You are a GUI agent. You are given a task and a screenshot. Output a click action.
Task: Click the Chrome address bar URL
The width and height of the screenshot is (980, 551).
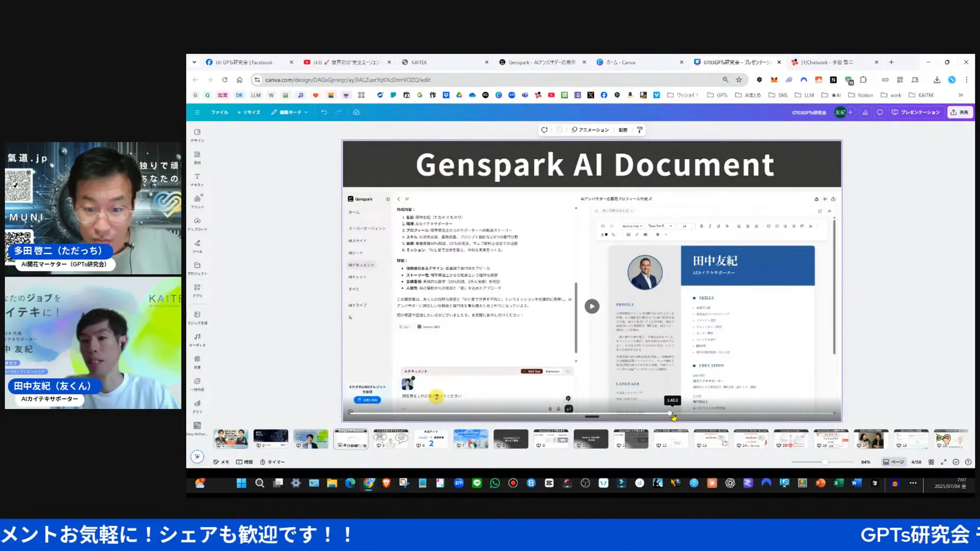(x=348, y=80)
